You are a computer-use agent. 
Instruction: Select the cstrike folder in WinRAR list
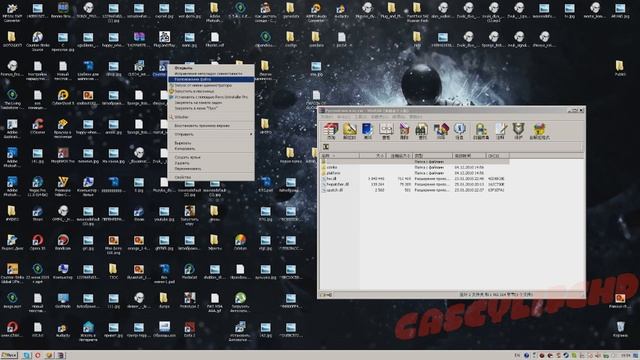[x=414, y=167]
